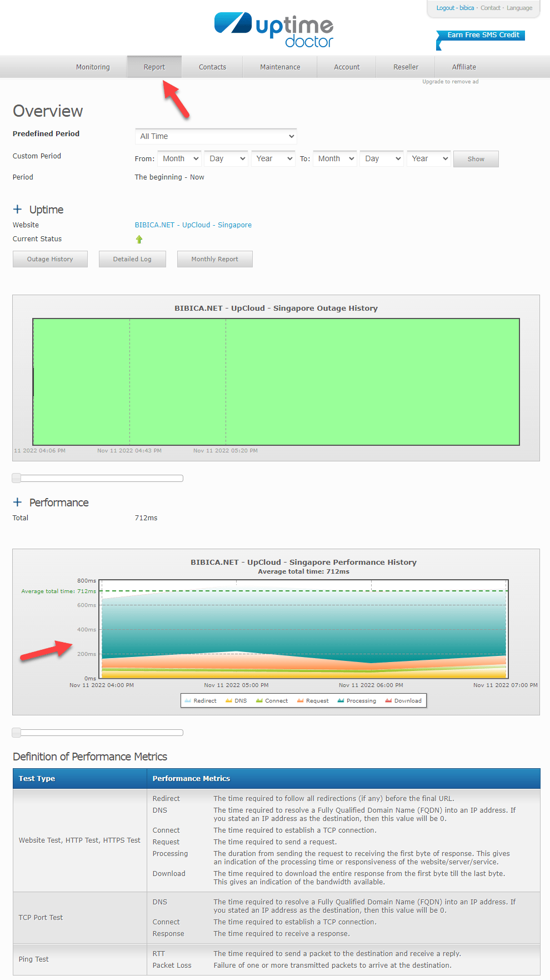The width and height of the screenshot is (550, 980).
Task: Click the green up-arrow current status icon
Action: tap(139, 239)
